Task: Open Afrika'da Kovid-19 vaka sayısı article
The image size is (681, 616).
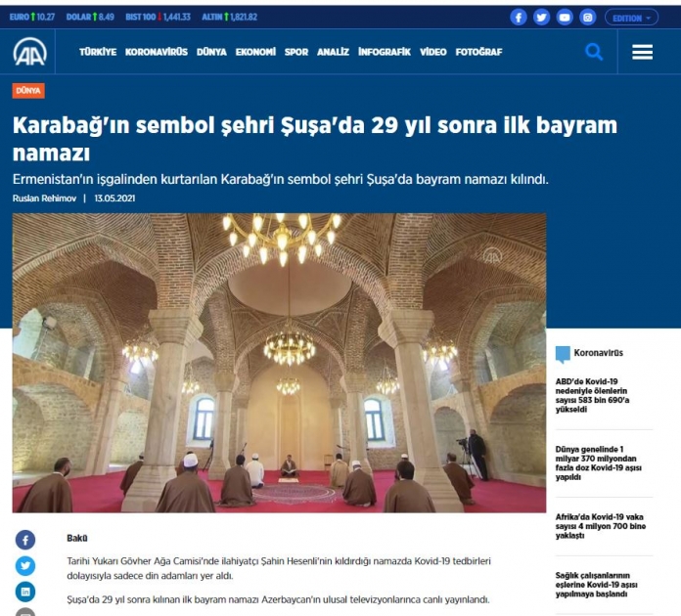Action: (x=601, y=526)
